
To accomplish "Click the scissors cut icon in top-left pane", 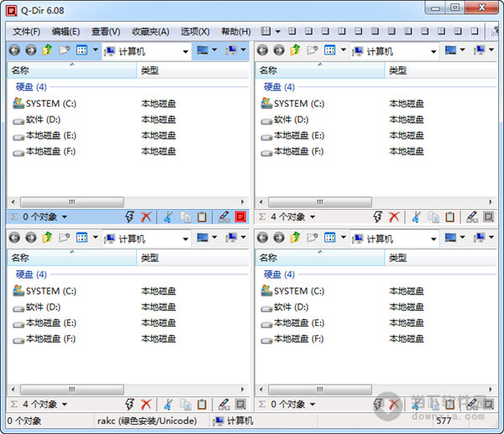I will (x=168, y=217).
